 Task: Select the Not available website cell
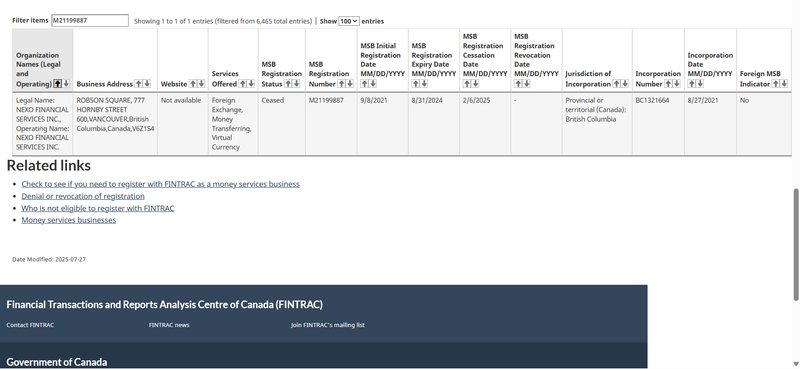(183, 124)
